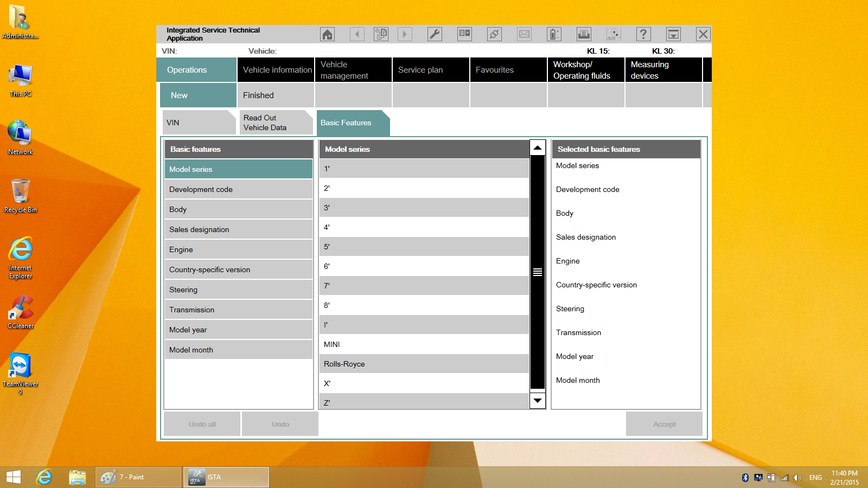Image resolution: width=868 pixels, height=488 pixels.
Task: Choose model series 2'
Action: [x=424, y=188]
